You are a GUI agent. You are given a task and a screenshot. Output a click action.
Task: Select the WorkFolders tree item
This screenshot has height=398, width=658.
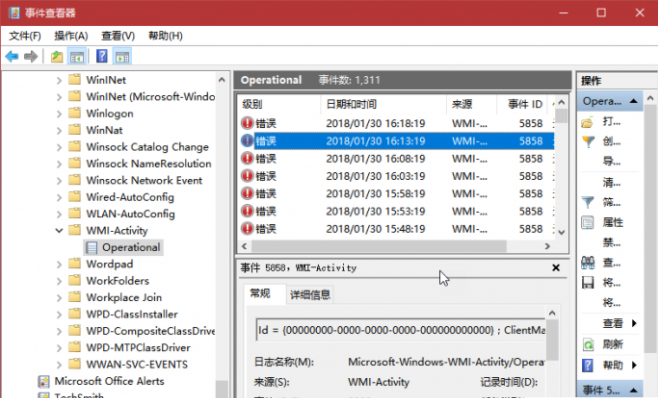coord(118,280)
